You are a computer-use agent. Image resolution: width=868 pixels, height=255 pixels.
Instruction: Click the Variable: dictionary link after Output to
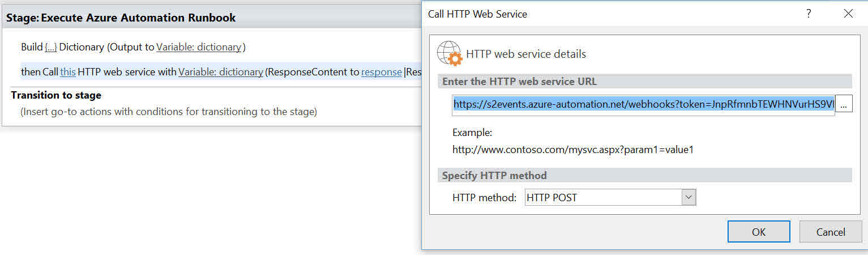tap(199, 47)
